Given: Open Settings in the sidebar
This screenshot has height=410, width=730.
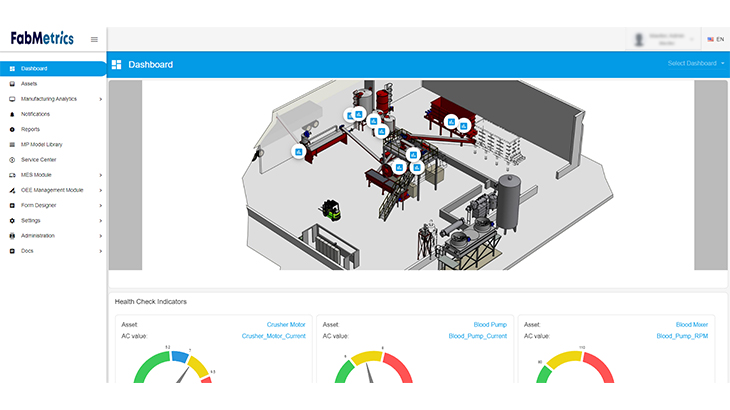Looking at the screenshot, I should [x=31, y=220].
